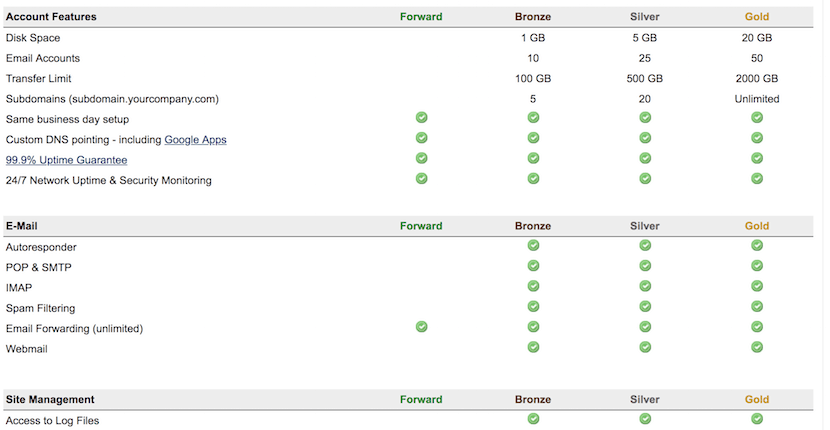Select Forward header in E-Mail table

(421, 226)
